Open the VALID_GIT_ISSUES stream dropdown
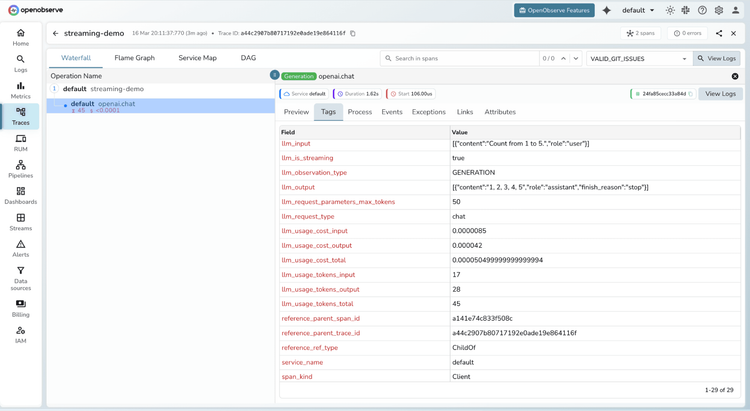The height and width of the screenshot is (411, 750). click(x=639, y=58)
